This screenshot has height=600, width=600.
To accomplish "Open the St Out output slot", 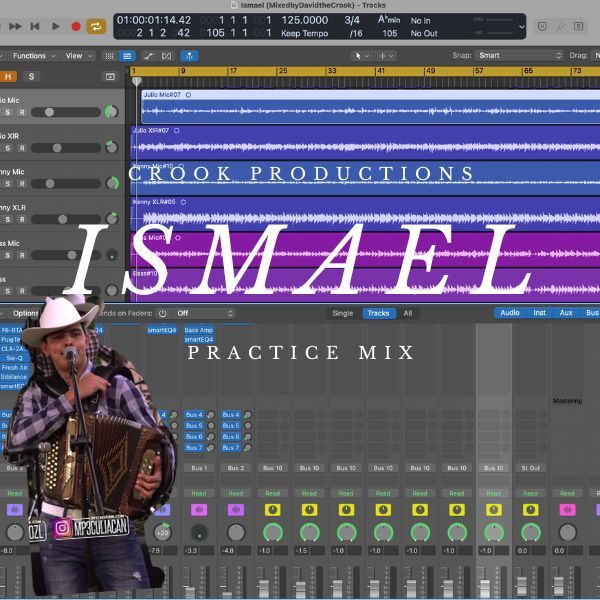I will (x=530, y=468).
